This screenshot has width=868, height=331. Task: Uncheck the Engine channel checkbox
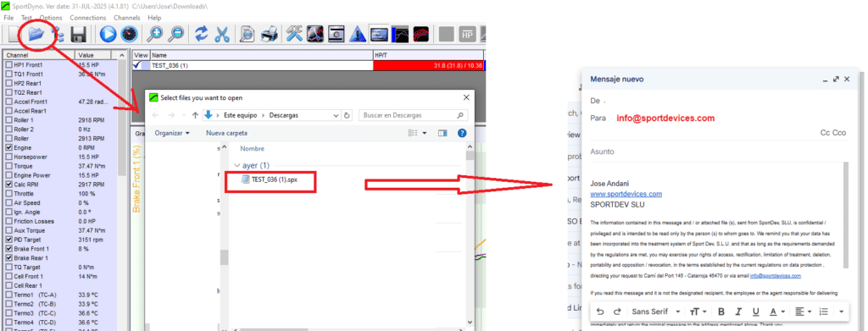[x=8, y=147]
